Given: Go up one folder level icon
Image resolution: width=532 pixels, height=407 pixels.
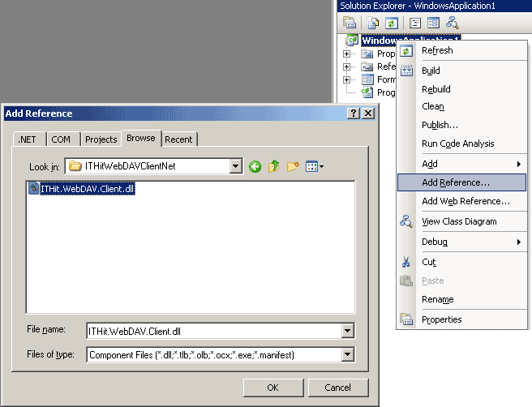Looking at the screenshot, I should (274, 166).
